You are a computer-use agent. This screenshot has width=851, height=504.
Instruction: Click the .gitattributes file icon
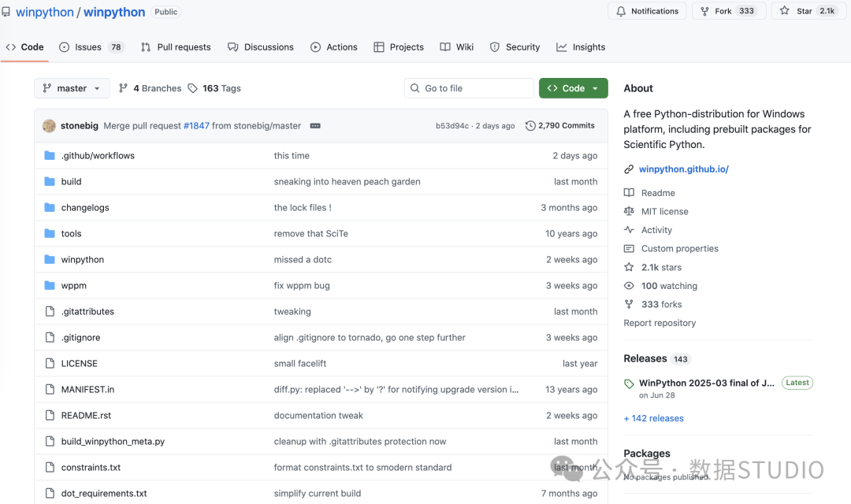(50, 311)
